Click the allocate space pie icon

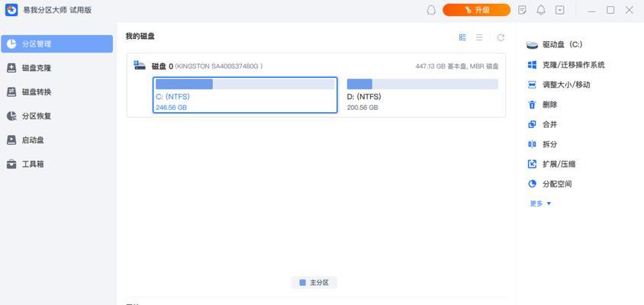click(532, 184)
